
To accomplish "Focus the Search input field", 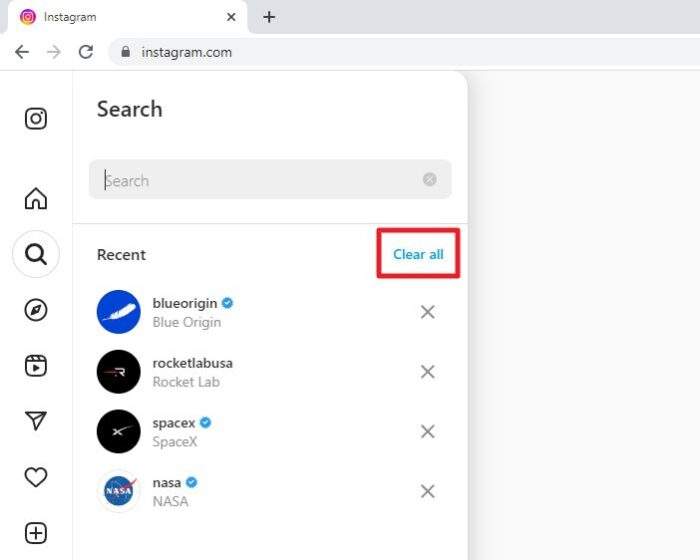I will click(270, 180).
